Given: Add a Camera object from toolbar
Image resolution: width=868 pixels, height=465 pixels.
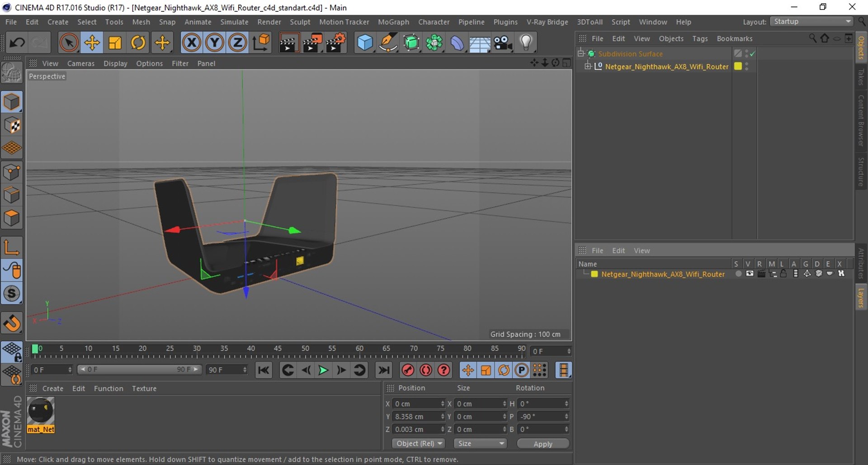Looking at the screenshot, I should 503,43.
